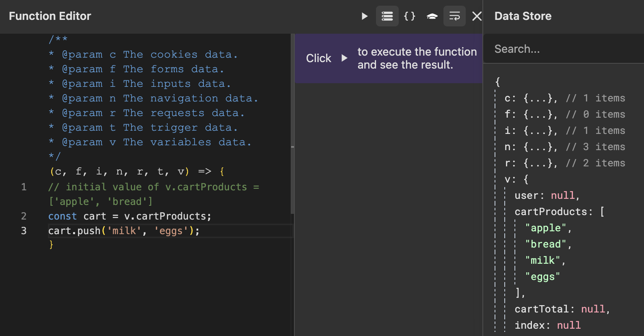
Task: Collapse the cartProducts array
Action: point(560,212)
